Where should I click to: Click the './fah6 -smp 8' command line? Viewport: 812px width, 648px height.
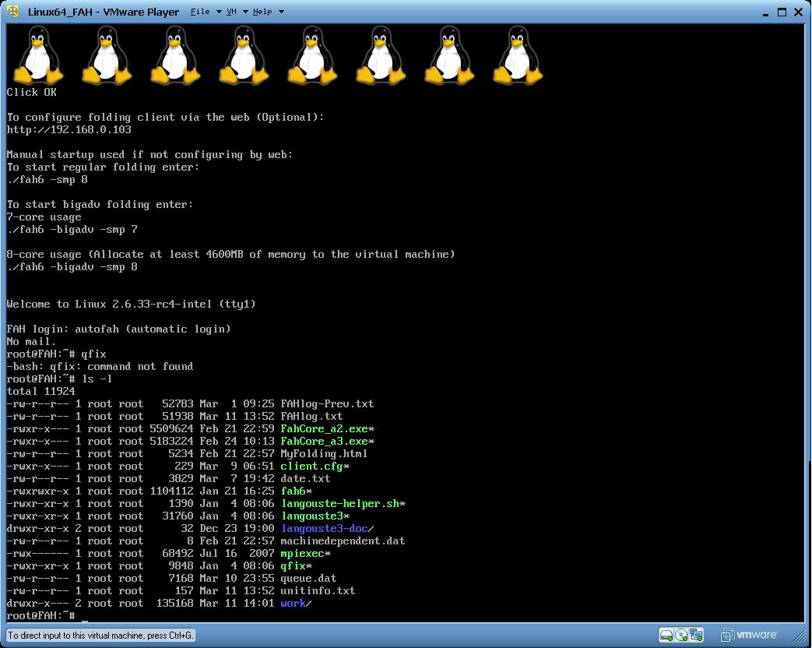(x=47, y=179)
